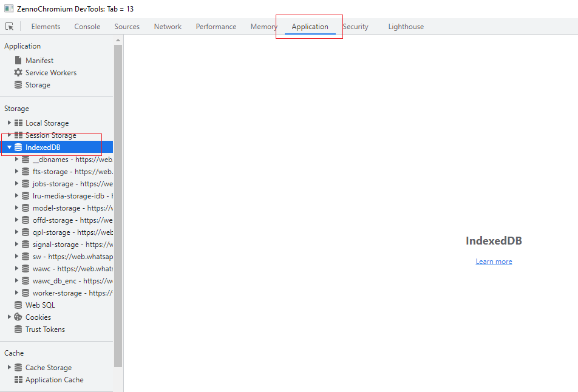The width and height of the screenshot is (578, 392).
Task: Switch to the Console tab
Action: [x=87, y=27]
